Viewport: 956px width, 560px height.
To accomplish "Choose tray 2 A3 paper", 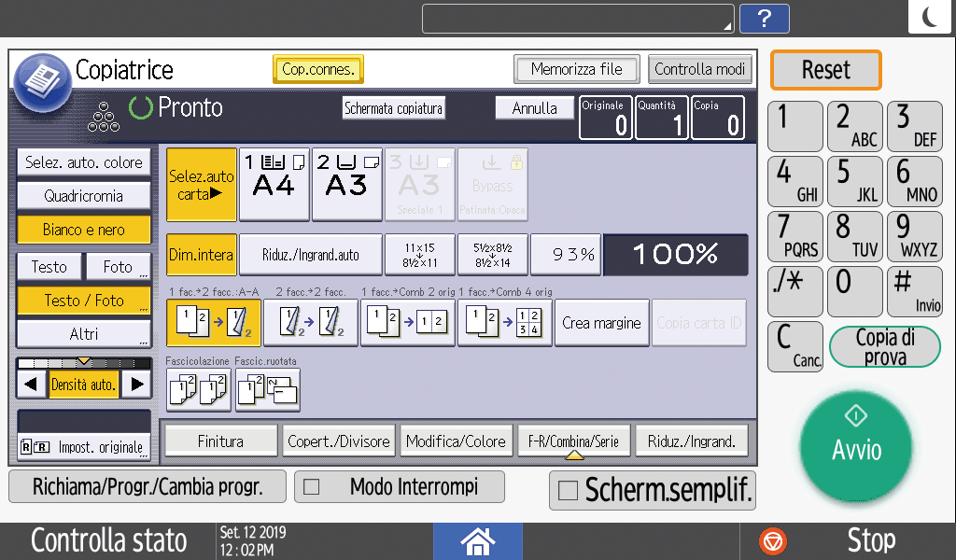I will [347, 184].
